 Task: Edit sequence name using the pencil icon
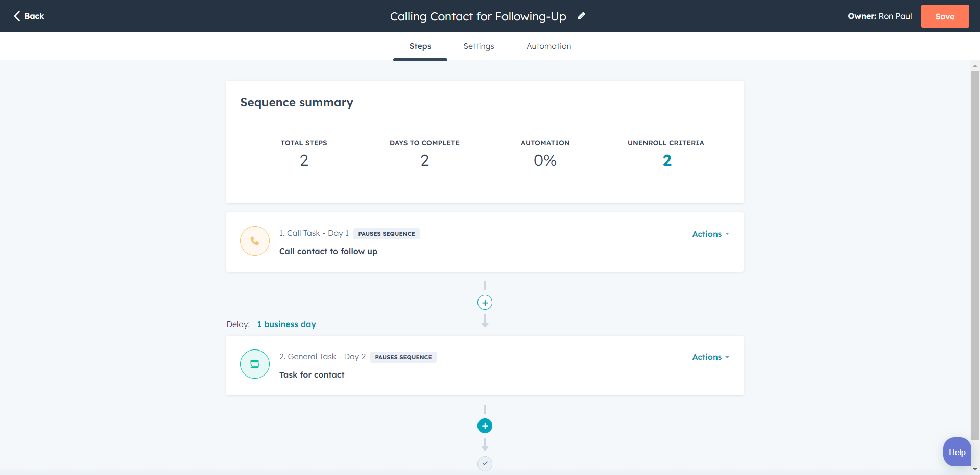[x=581, y=16]
